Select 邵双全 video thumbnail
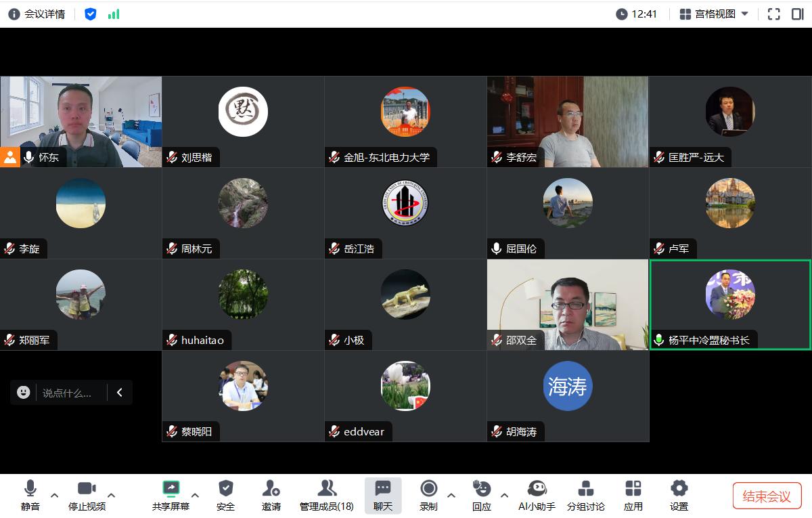This screenshot has width=812, height=518. point(567,305)
